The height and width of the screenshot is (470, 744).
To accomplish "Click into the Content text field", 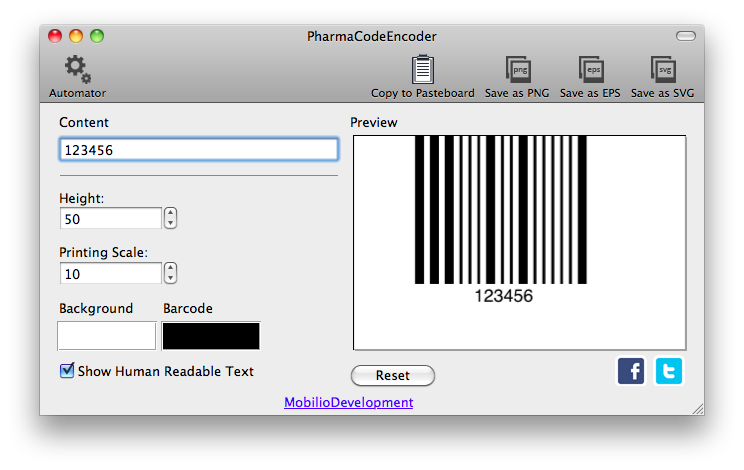I will tap(198, 150).
